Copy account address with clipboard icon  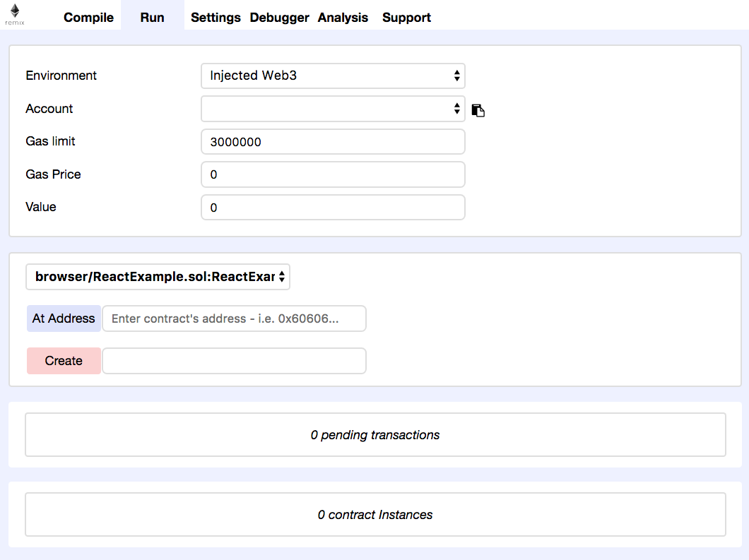point(478,109)
